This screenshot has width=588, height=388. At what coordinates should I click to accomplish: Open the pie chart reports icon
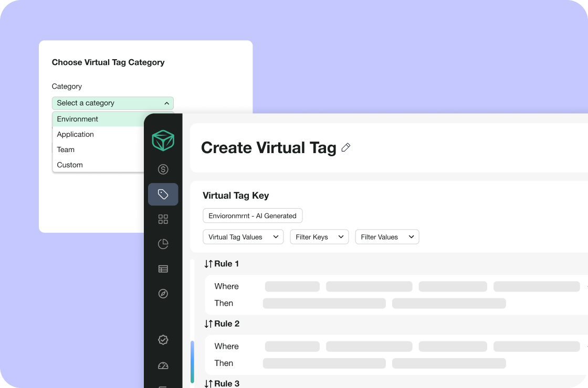(x=163, y=244)
